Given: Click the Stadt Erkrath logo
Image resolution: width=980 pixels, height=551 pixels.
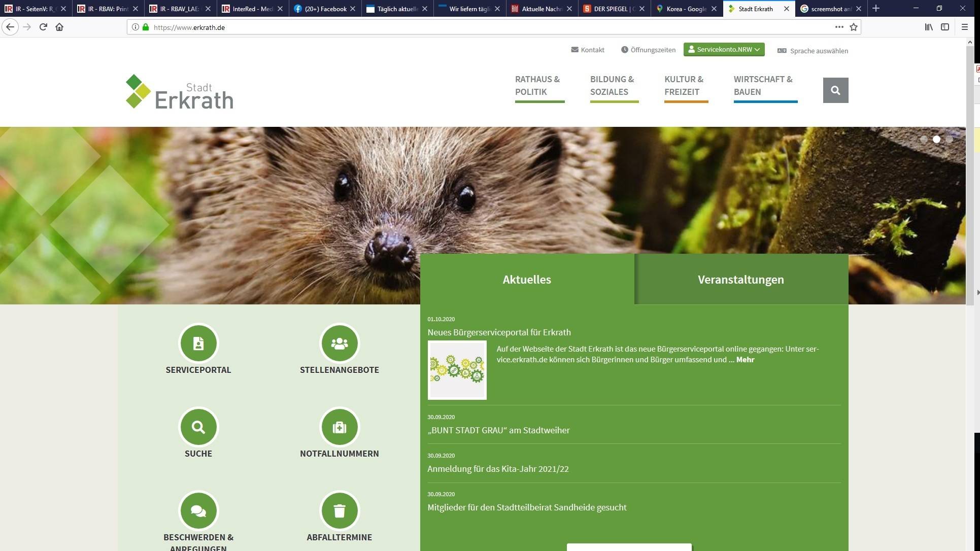Looking at the screenshot, I should (x=180, y=92).
